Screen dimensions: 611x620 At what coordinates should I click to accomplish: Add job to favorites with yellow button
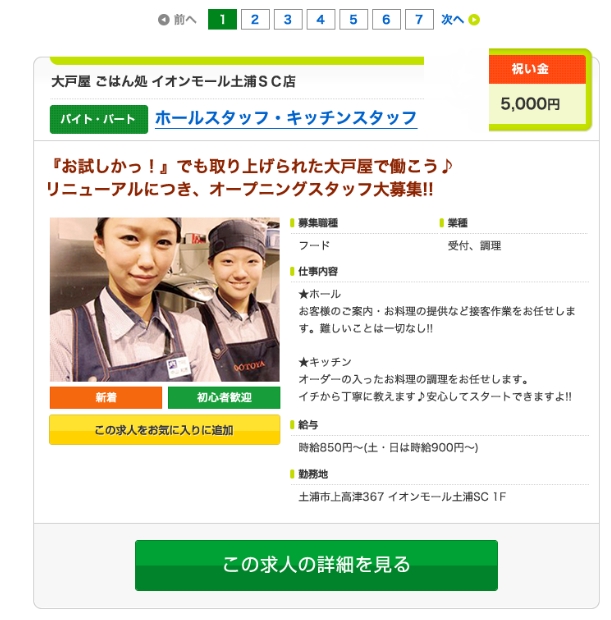[x=165, y=430]
